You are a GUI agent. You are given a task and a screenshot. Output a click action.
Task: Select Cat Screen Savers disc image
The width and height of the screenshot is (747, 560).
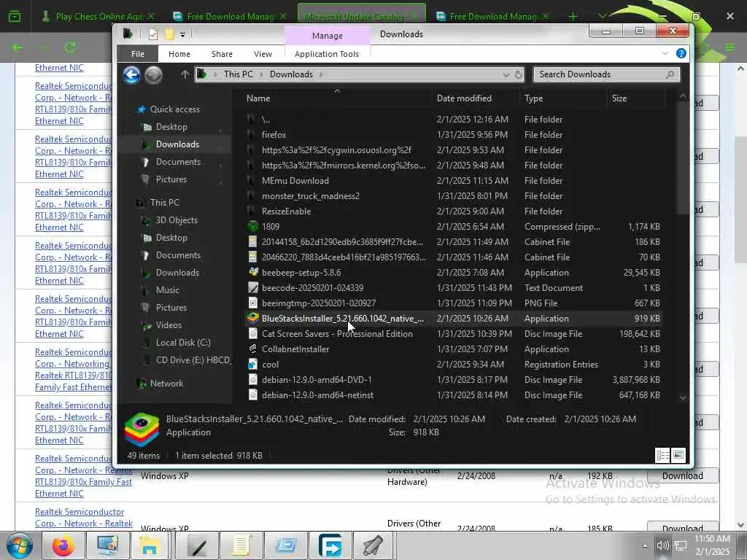[x=337, y=334]
